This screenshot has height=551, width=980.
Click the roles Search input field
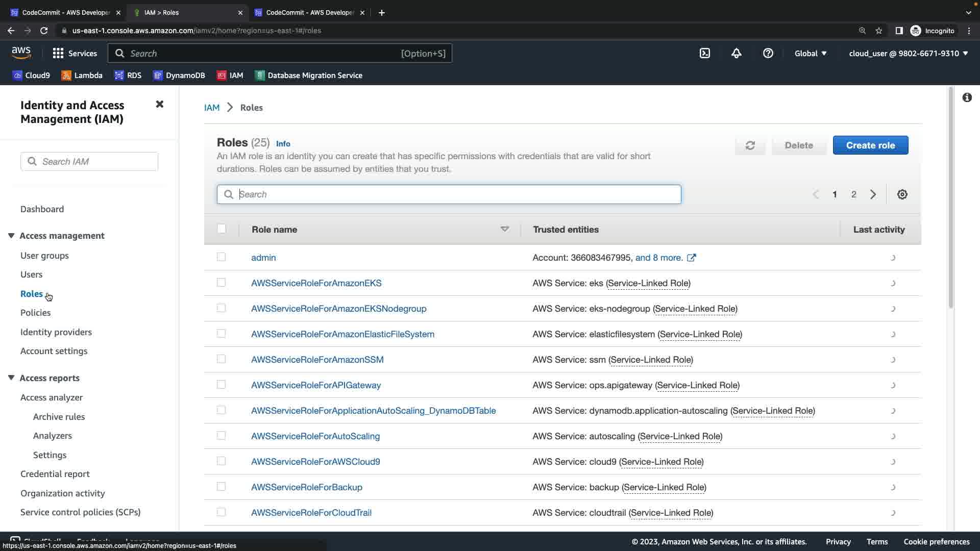point(449,194)
